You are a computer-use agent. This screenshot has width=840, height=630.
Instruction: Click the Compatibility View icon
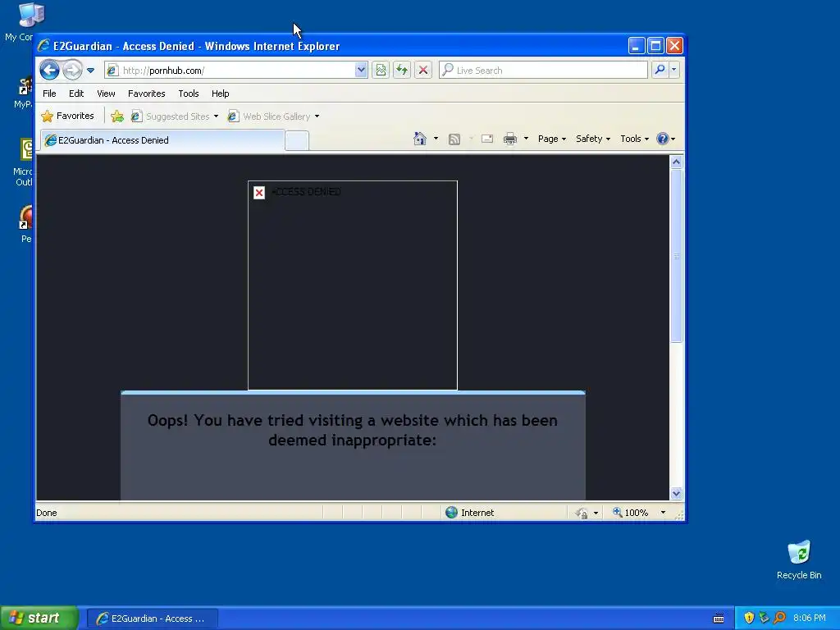coord(381,71)
